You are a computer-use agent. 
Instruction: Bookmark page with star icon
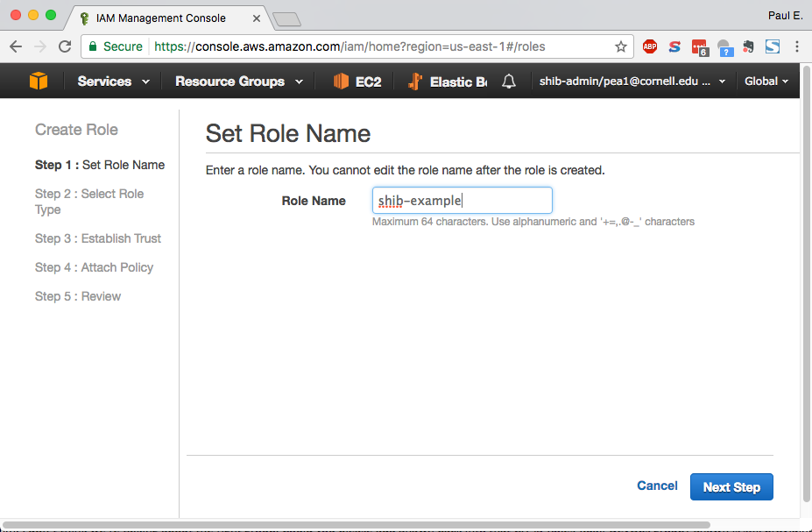(620, 46)
